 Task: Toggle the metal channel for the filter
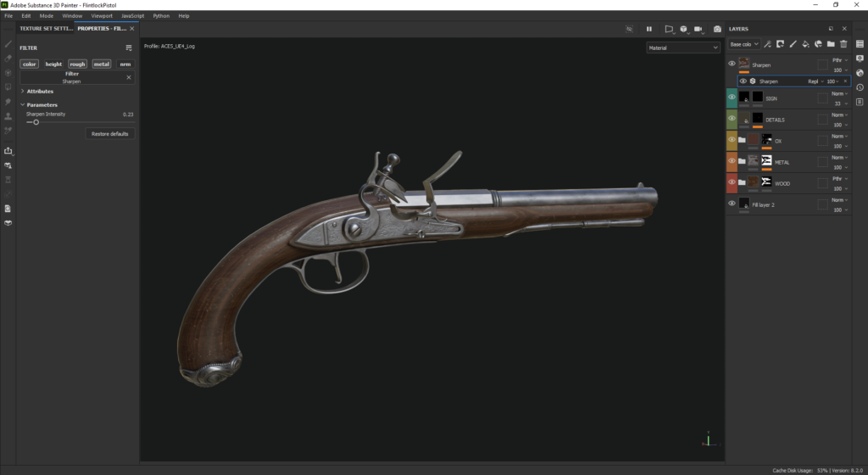(102, 64)
